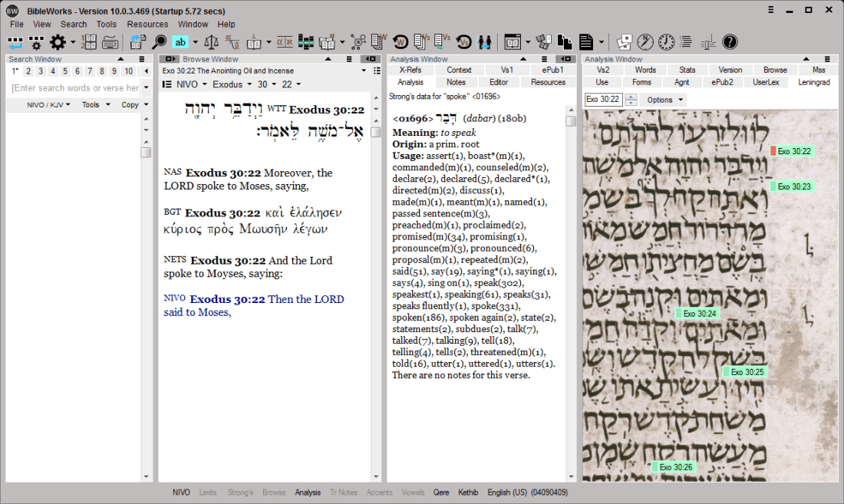Toggle Strong's in the status bar
This screenshot has width=844, height=504.
coord(240,492)
